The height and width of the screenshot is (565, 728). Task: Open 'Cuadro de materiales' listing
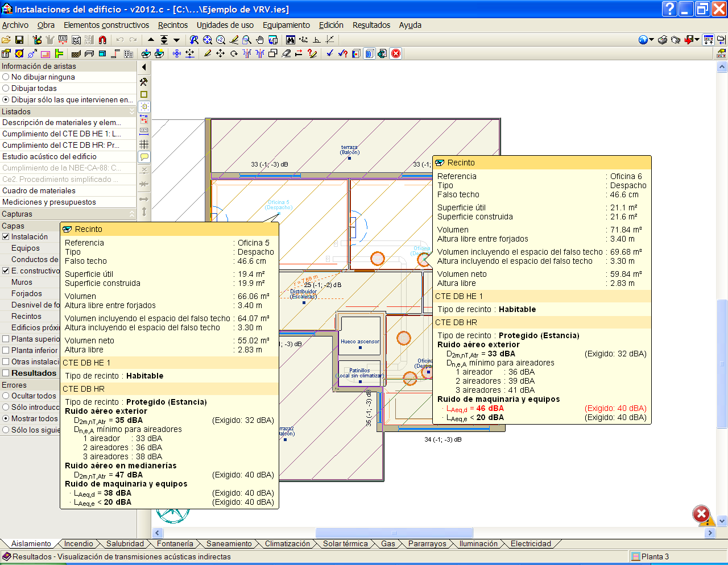[x=39, y=191]
